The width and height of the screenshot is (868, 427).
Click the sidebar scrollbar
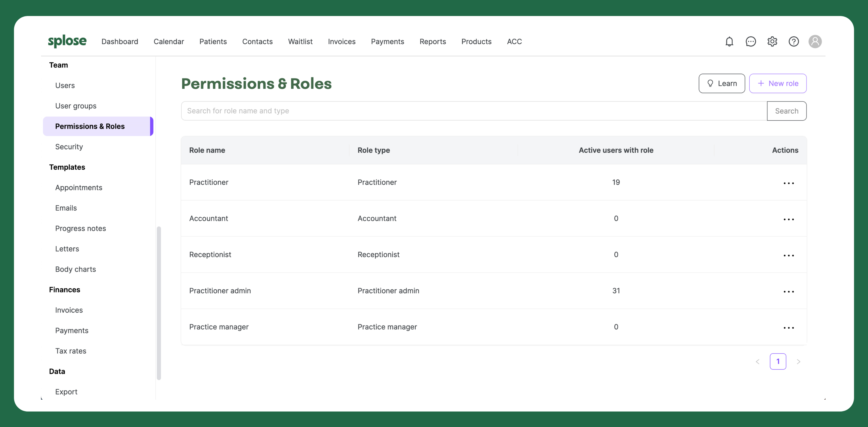tap(159, 303)
